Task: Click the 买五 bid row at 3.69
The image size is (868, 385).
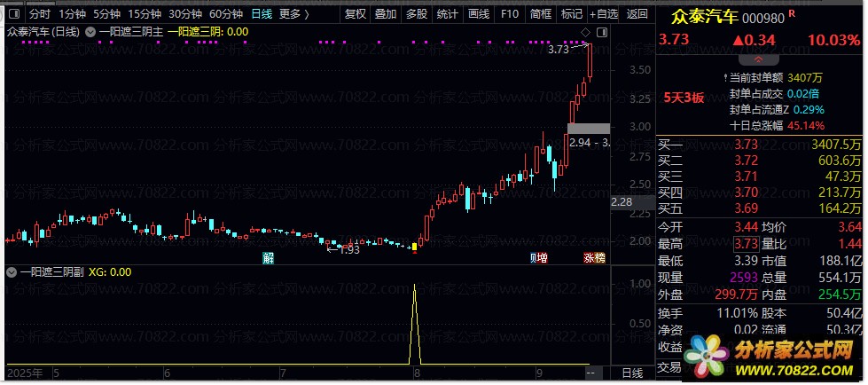Action: (761, 208)
